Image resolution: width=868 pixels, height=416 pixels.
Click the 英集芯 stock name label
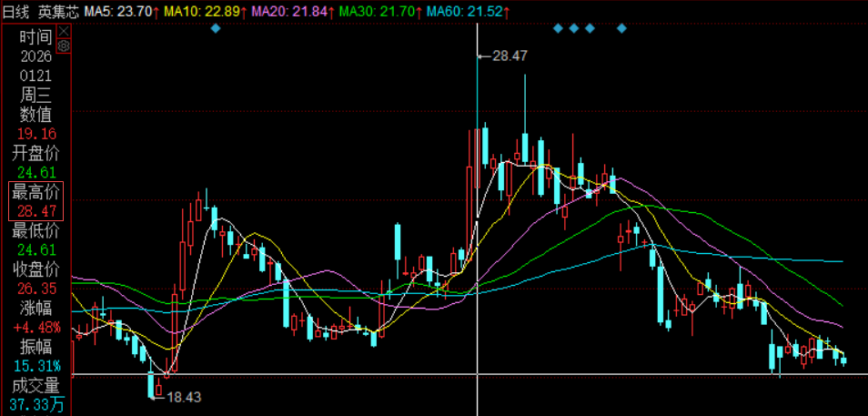[58, 11]
